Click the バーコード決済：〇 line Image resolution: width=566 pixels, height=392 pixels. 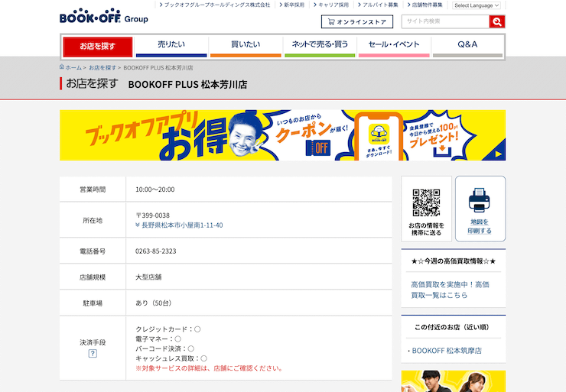click(x=164, y=348)
